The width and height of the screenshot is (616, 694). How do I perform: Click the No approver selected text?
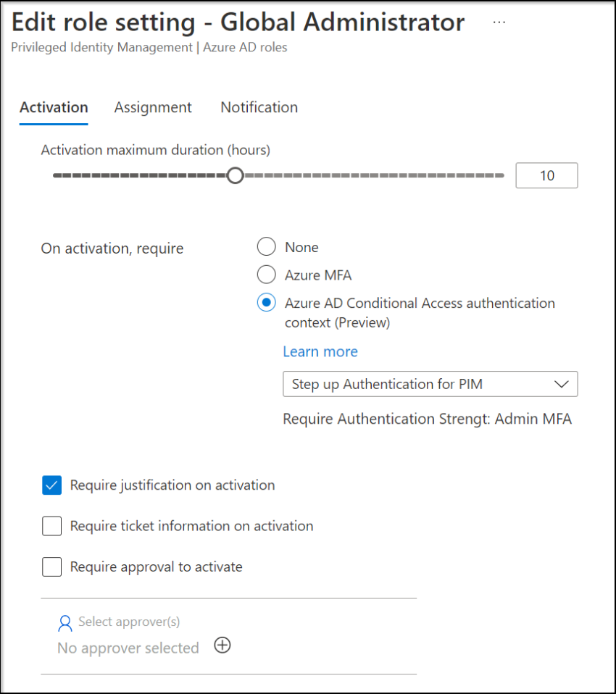pyautogui.click(x=128, y=648)
